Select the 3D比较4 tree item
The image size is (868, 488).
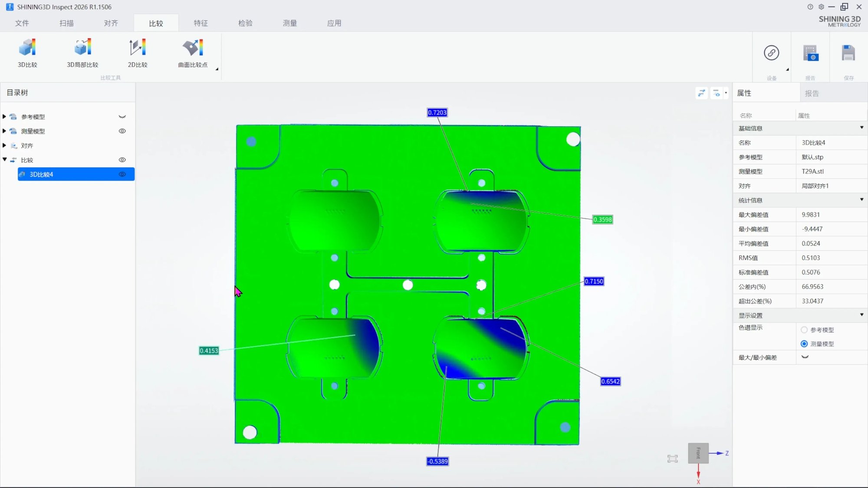tap(76, 174)
